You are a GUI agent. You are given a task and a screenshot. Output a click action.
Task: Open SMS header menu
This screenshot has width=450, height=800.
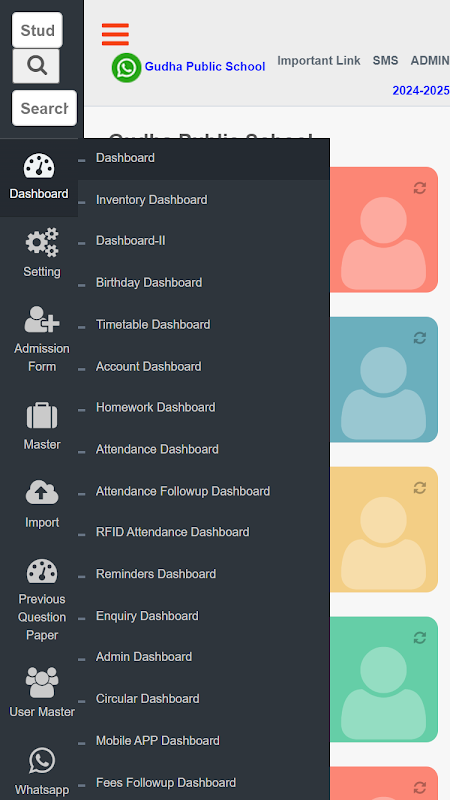click(385, 61)
